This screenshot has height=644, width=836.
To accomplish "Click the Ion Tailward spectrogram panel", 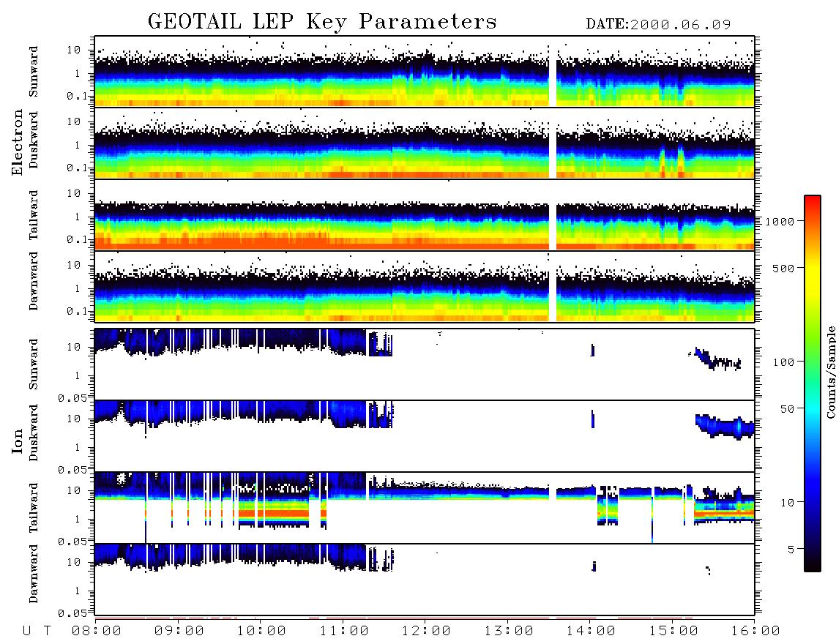I will click(425, 508).
